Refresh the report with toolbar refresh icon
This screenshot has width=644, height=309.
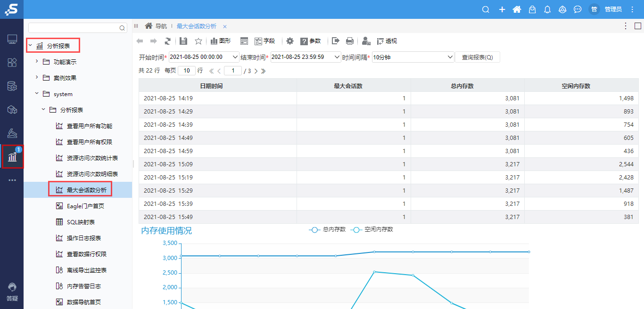pyautogui.click(x=167, y=41)
